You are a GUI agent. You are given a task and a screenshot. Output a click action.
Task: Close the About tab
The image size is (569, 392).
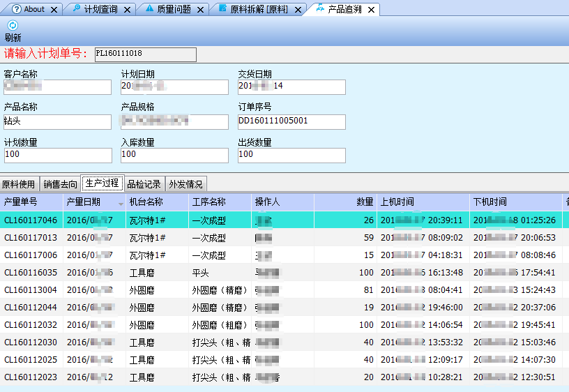52,10
